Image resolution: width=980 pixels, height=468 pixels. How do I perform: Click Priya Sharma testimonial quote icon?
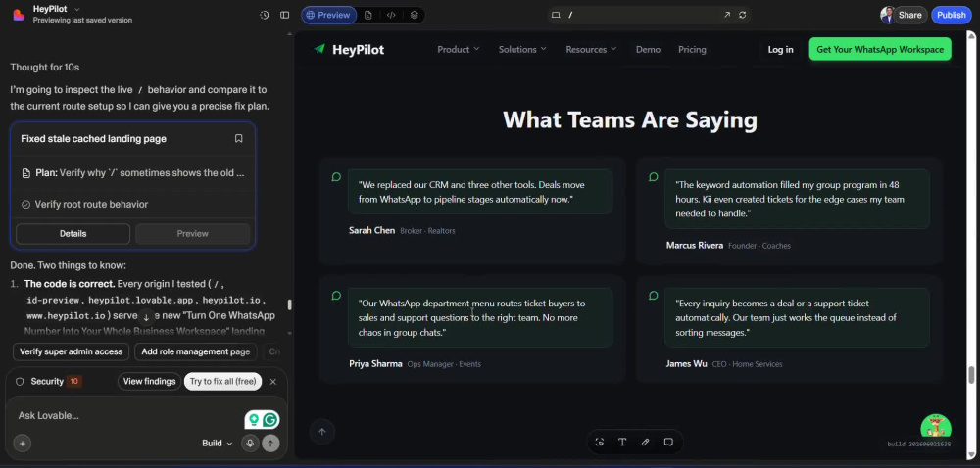[x=336, y=295]
